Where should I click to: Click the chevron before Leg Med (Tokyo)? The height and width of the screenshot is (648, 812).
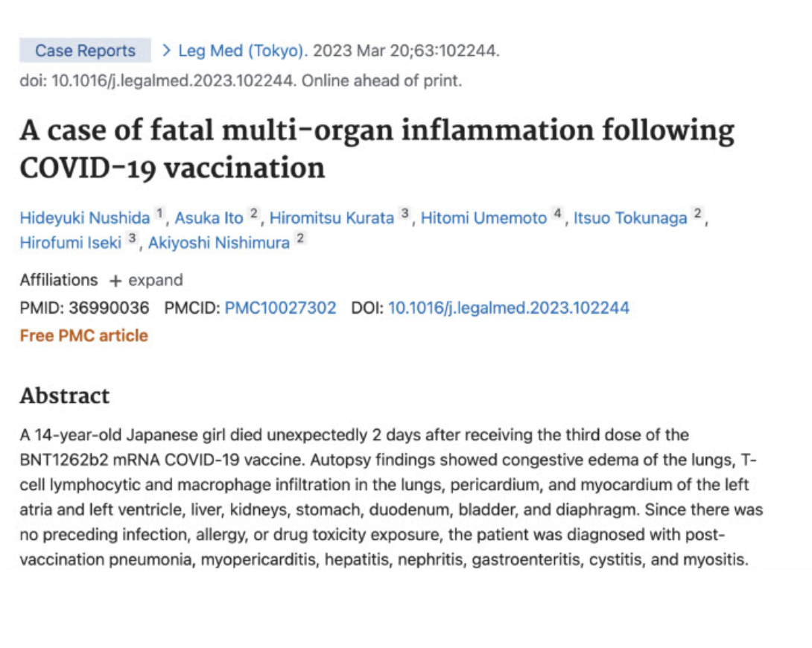[166, 50]
